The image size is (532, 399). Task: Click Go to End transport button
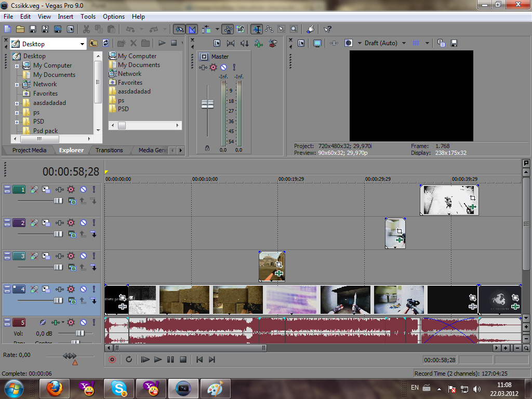(x=212, y=360)
